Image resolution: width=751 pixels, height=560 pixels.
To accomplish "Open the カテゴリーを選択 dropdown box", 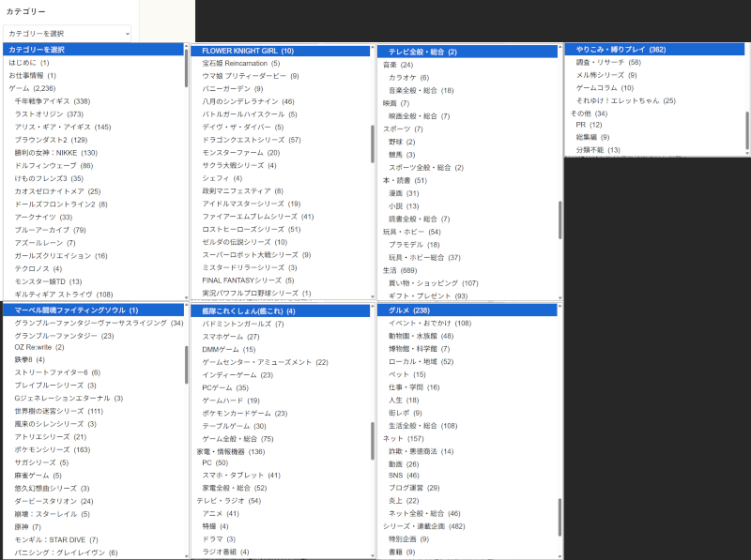I will tap(67, 34).
